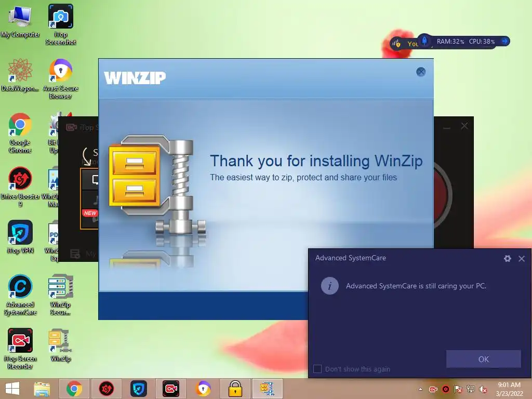Launch Avast Secure Browser desktop shortcut
This screenshot has width=532, height=399.
point(60,79)
